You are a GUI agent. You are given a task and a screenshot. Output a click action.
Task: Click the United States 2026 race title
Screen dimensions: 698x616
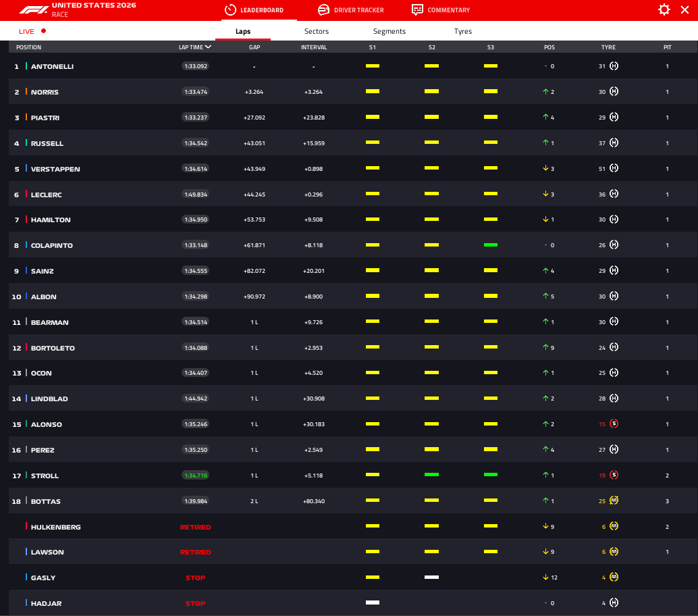click(94, 5)
